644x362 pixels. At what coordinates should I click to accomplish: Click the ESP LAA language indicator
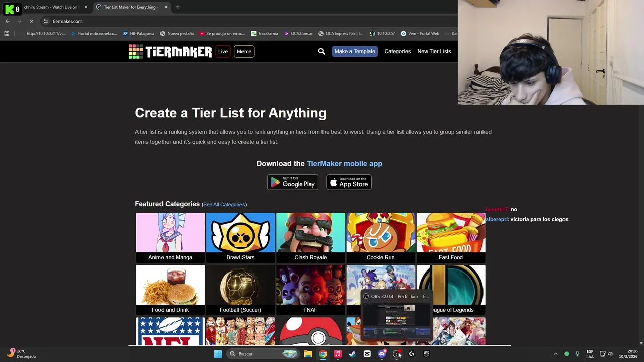pos(590,354)
